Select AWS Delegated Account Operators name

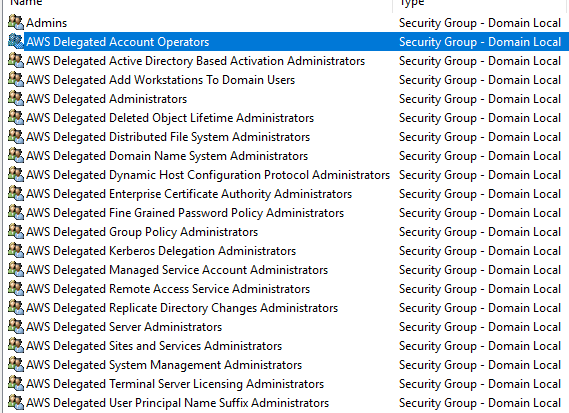[x=118, y=42]
